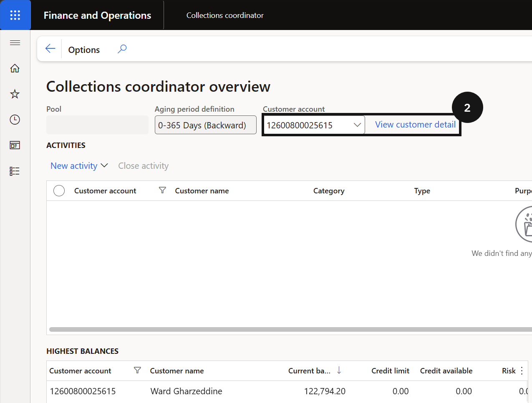Click the Pool field
The height and width of the screenshot is (403, 532).
pos(97,125)
